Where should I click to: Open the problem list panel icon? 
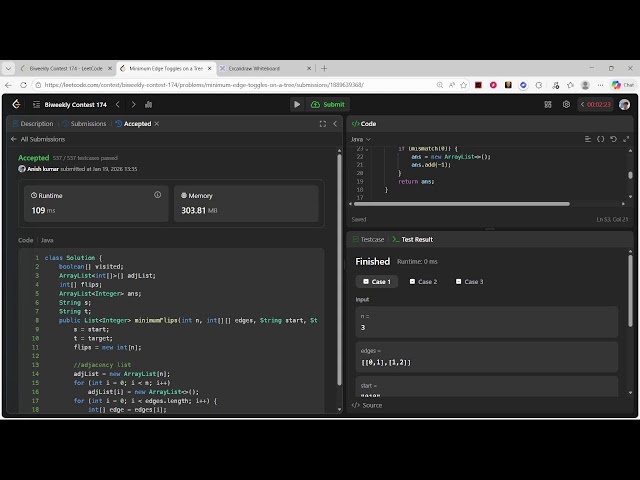[36, 104]
